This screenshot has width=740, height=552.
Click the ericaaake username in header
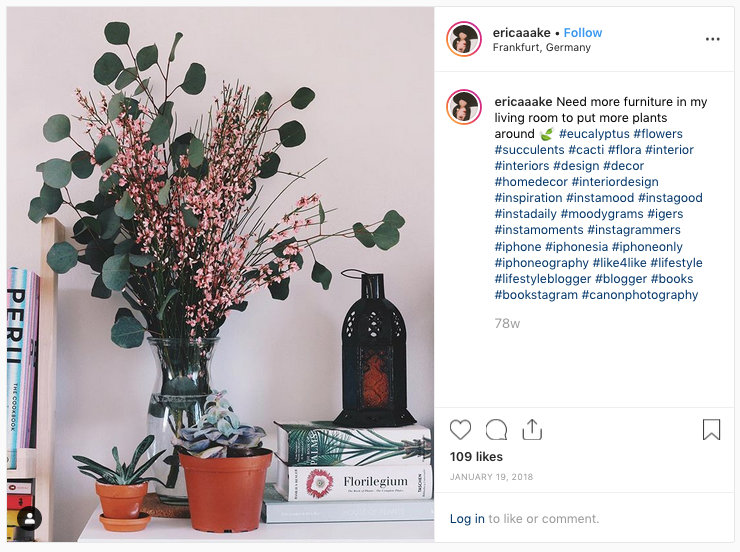coord(521,33)
